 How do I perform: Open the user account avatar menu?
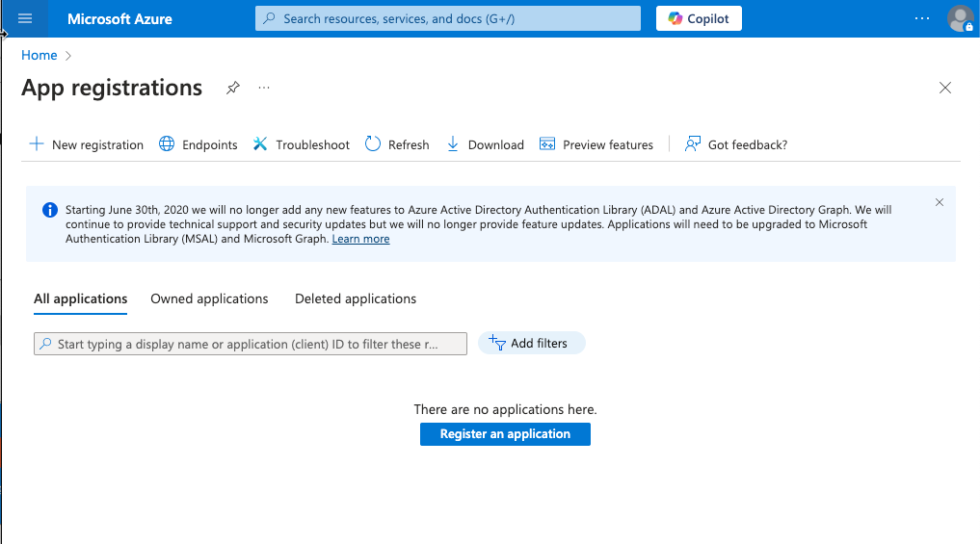coord(960,18)
